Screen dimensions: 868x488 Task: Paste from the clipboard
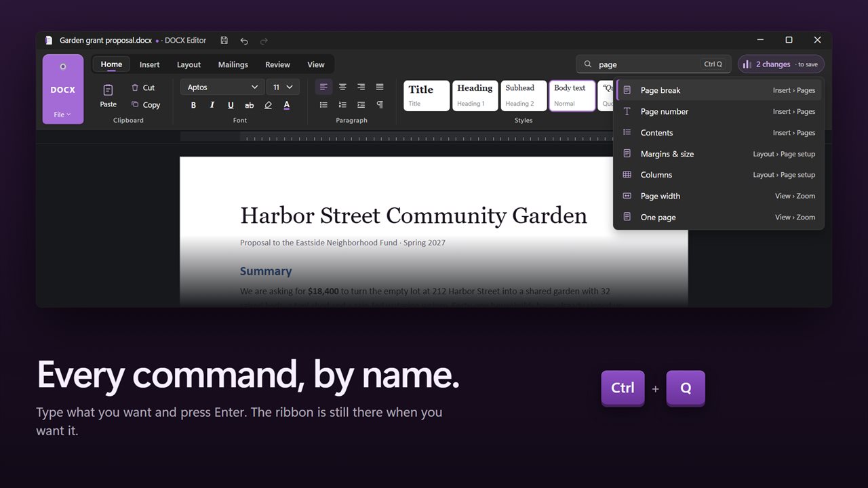pyautogui.click(x=108, y=96)
